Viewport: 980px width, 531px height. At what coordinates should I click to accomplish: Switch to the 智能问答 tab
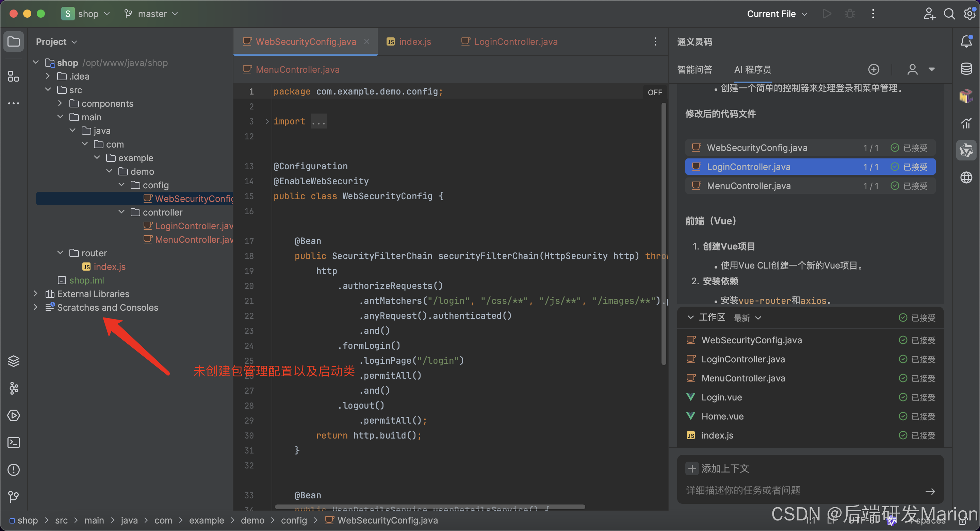(694, 70)
